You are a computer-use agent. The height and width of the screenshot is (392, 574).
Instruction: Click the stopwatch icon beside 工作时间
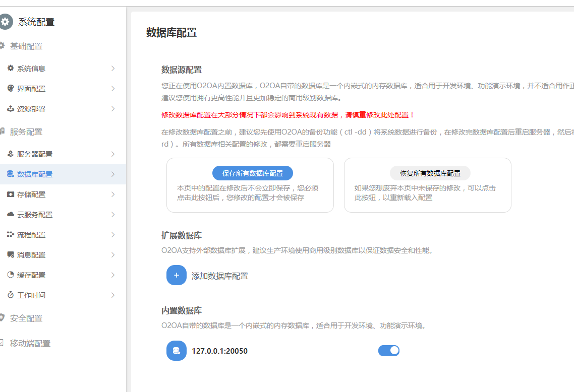(x=11, y=295)
